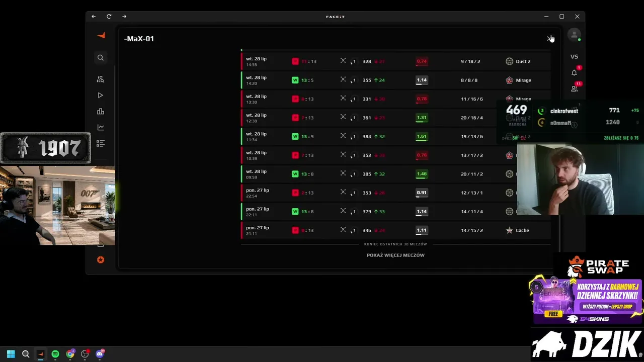The height and width of the screenshot is (362, 644).
Task: Click the 1.11 K/D rating badge
Action: point(422,230)
